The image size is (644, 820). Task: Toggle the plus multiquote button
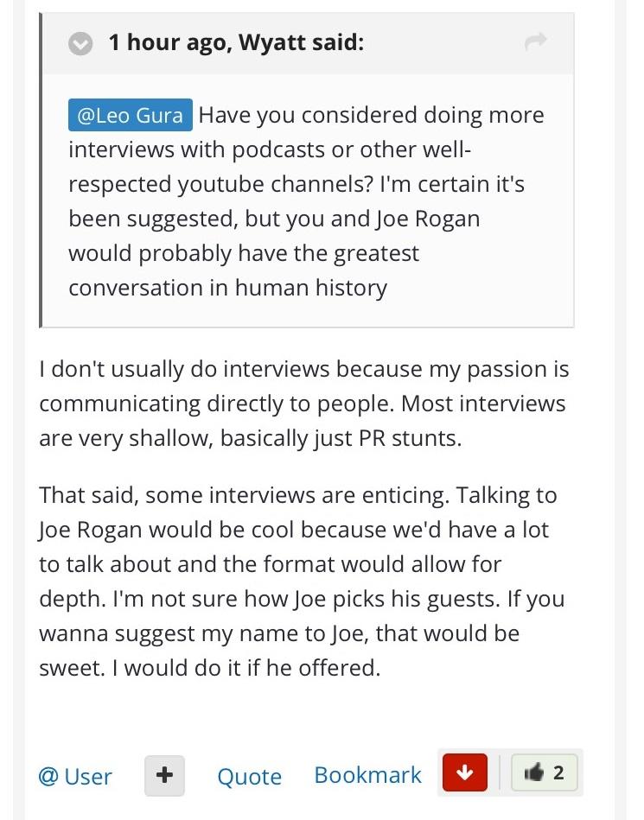pos(164,775)
